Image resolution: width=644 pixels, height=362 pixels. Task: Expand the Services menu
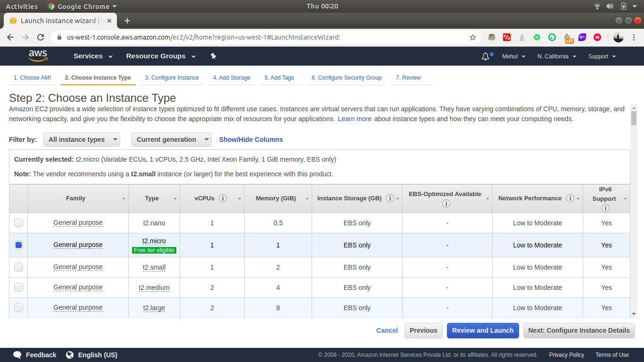(x=93, y=56)
